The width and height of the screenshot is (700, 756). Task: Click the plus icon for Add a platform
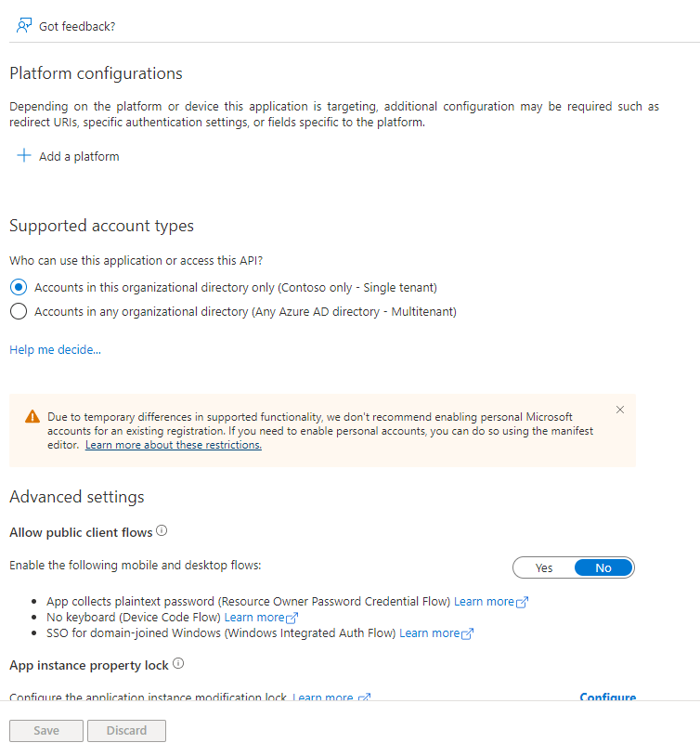coord(24,156)
